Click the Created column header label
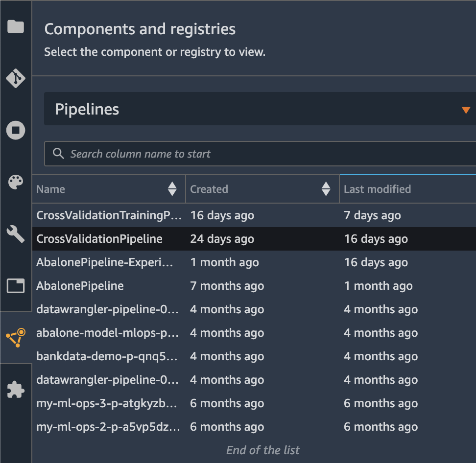This screenshot has width=476, height=463. coord(209,189)
